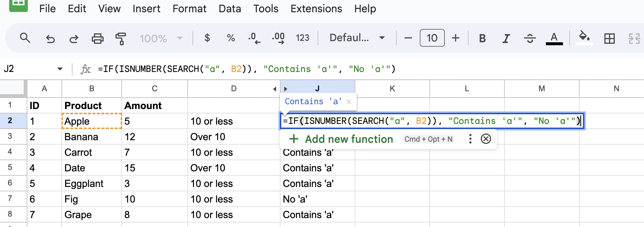Click the search menus magnifier icon
This screenshot has width=644, height=227.
[x=25, y=38]
